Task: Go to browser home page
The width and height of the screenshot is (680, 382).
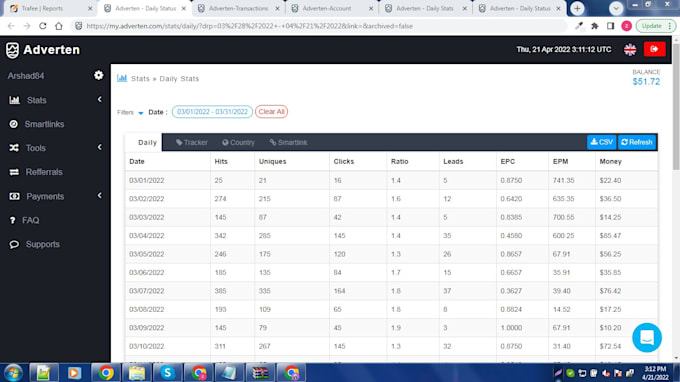Action: point(59,26)
